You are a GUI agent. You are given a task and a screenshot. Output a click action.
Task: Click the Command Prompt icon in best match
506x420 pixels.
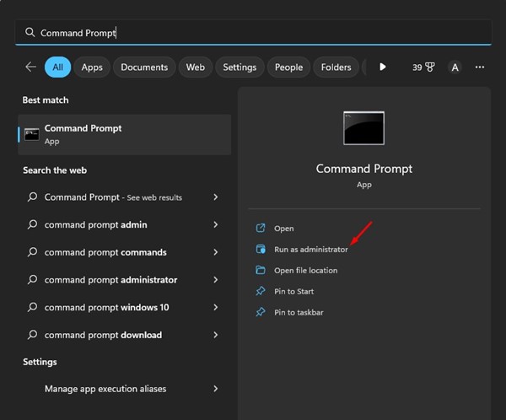pyautogui.click(x=32, y=135)
